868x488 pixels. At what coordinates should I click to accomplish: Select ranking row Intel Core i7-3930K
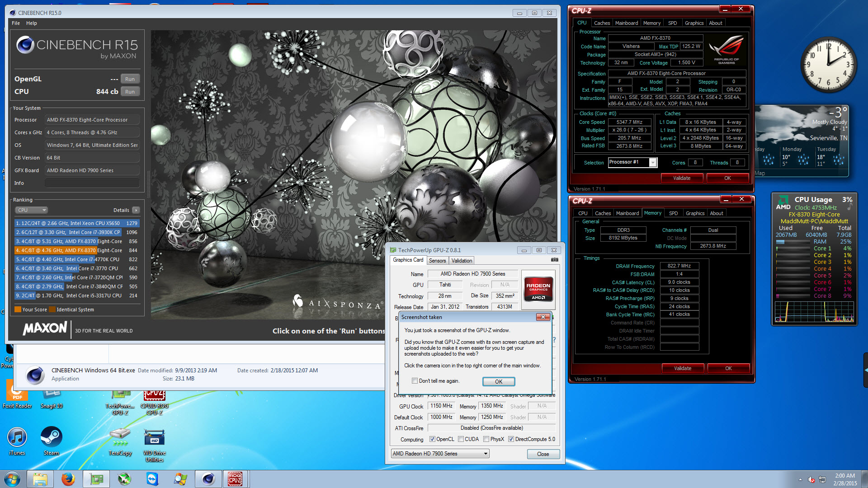pyautogui.click(x=77, y=232)
